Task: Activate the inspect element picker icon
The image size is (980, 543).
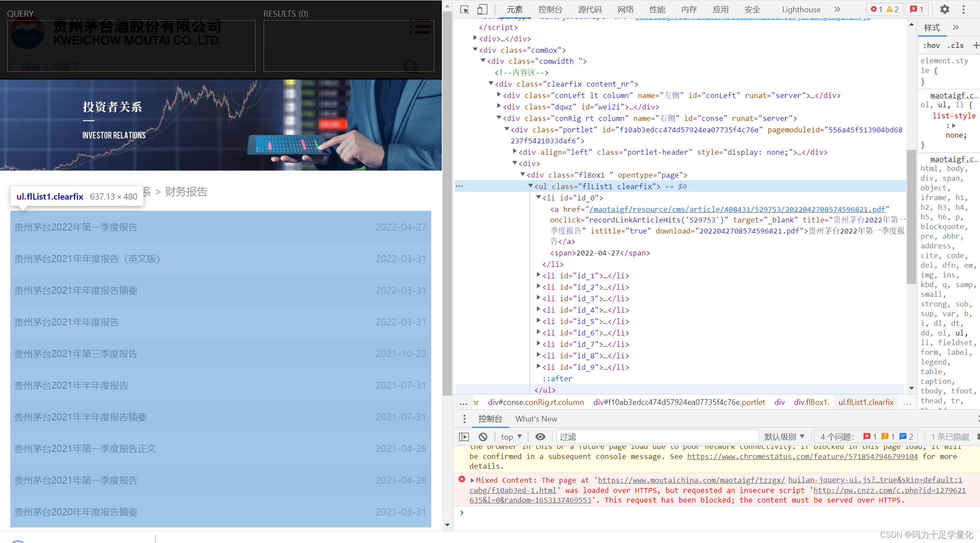Action: point(464,9)
